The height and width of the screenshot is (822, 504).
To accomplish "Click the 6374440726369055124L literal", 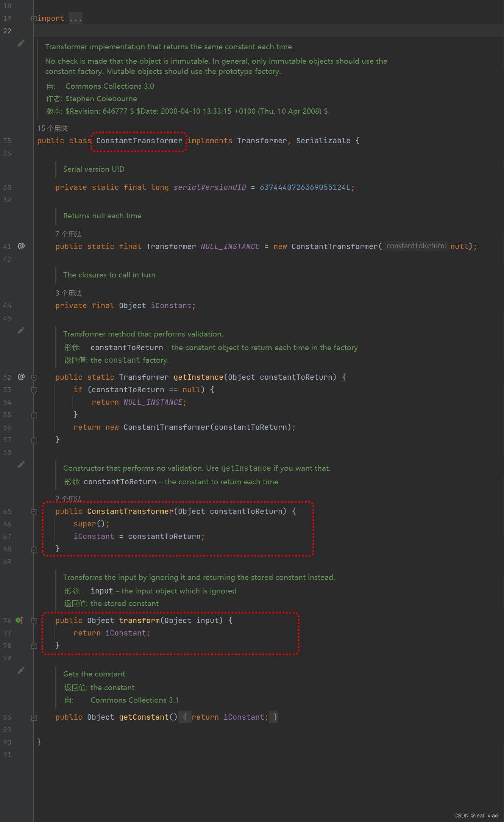I will [x=305, y=187].
